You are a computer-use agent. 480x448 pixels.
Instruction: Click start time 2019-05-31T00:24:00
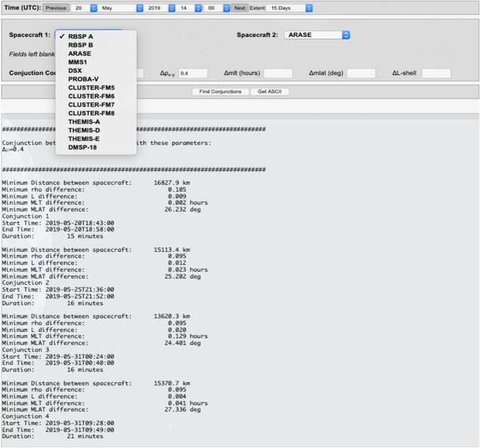click(x=79, y=357)
